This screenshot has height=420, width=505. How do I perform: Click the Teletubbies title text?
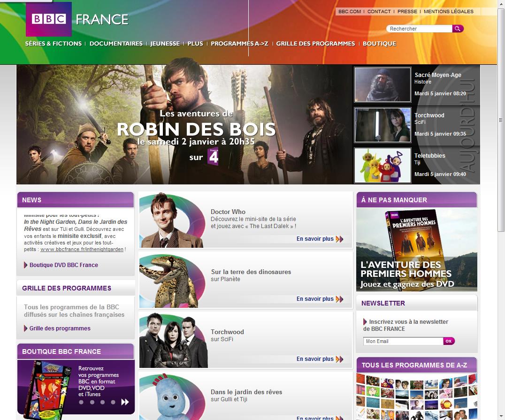(429, 156)
